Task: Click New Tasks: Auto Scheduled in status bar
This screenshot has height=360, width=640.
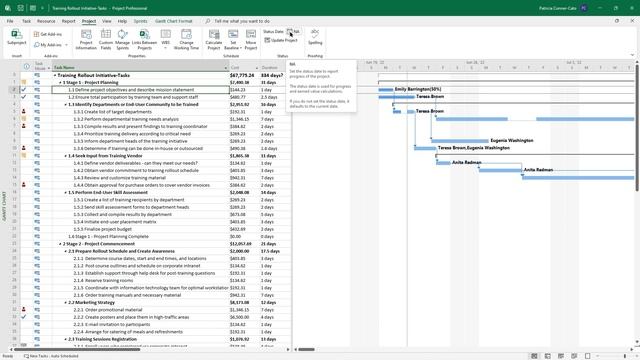Action: click(51, 356)
